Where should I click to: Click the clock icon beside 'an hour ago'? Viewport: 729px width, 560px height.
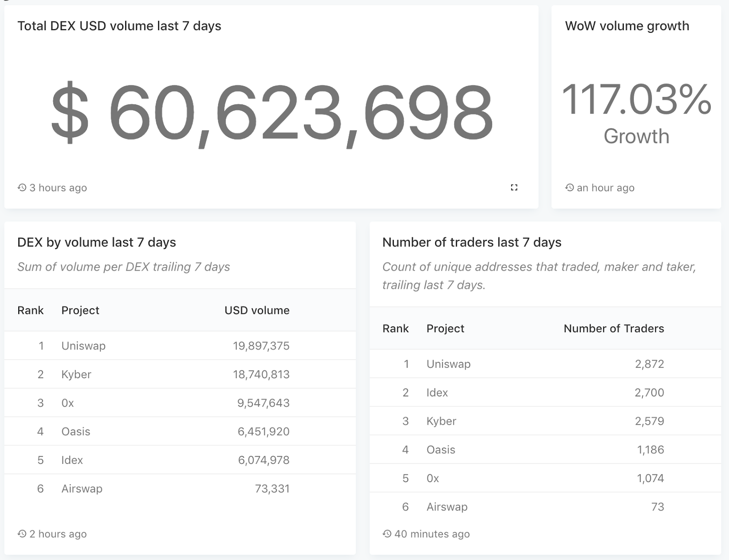tap(570, 187)
